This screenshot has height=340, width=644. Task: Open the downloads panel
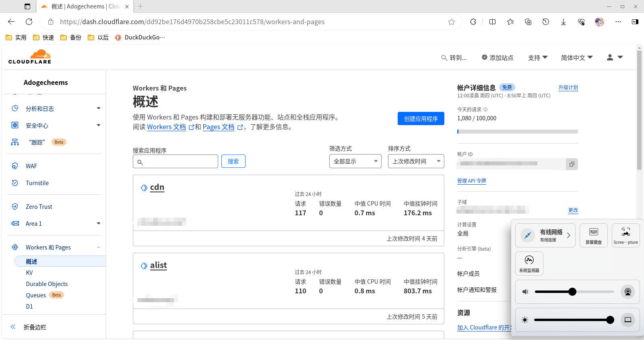563,22
